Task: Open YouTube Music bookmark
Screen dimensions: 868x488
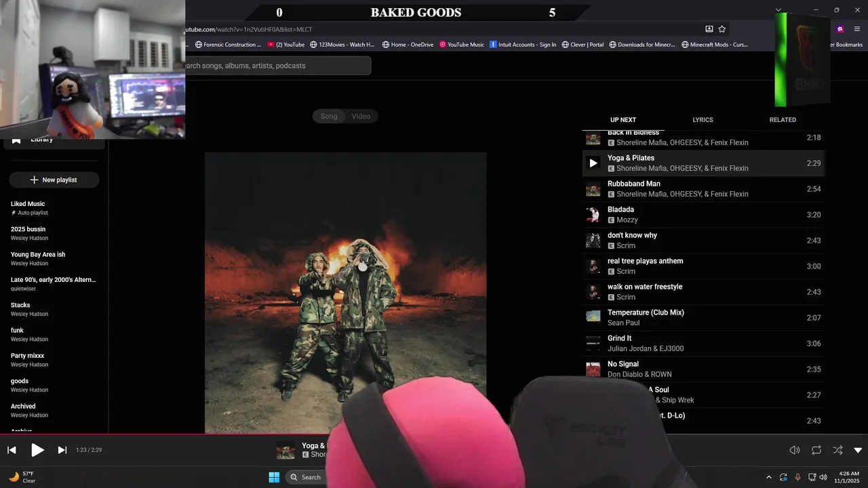Action: 462,45
